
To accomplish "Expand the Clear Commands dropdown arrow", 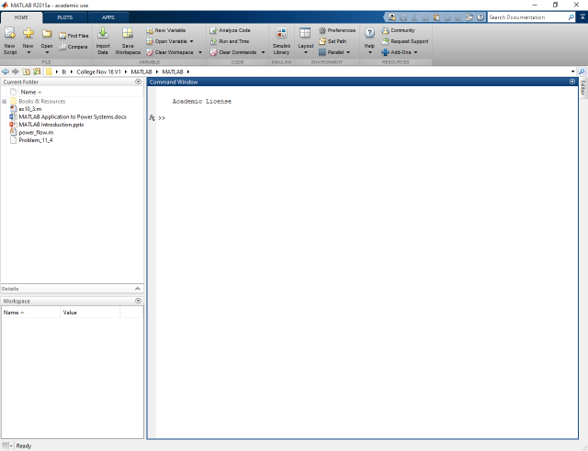I will click(263, 52).
